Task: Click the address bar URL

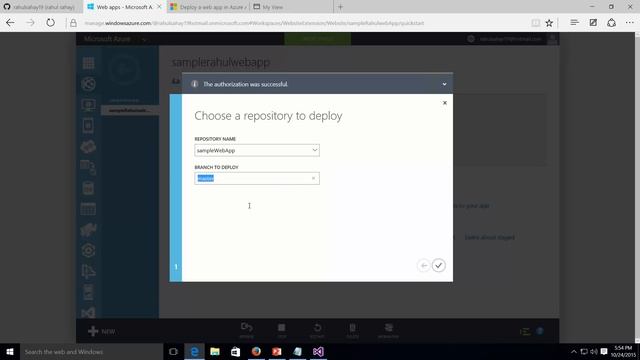Action: (x=254, y=23)
